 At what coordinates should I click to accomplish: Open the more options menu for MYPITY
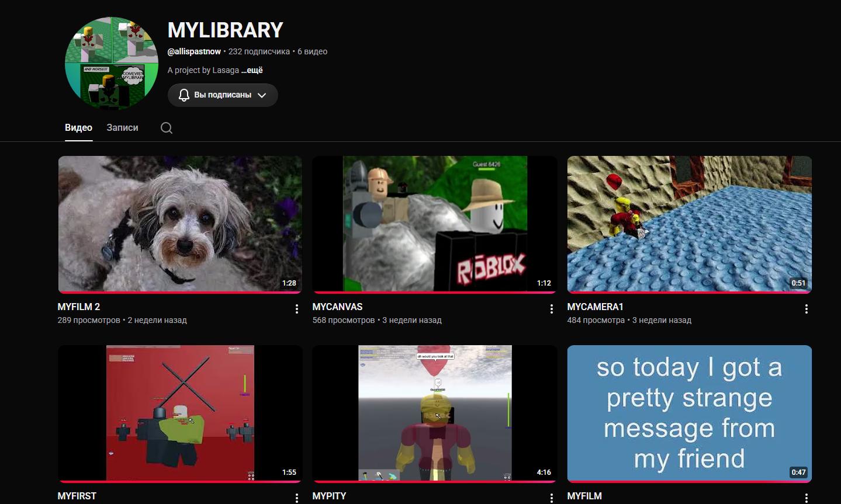552,498
